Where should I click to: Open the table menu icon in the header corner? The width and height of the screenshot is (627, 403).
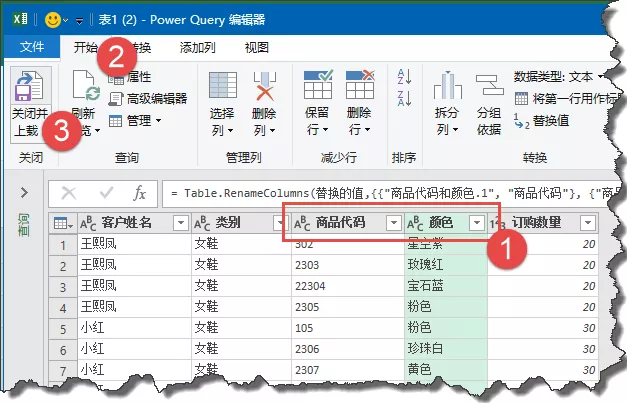pos(63,223)
